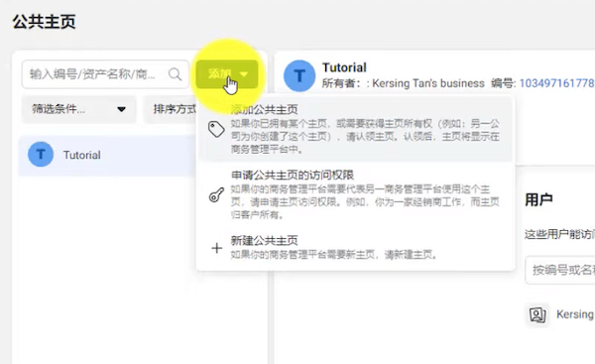Expand the 筛选条件 dropdown

coord(79,109)
